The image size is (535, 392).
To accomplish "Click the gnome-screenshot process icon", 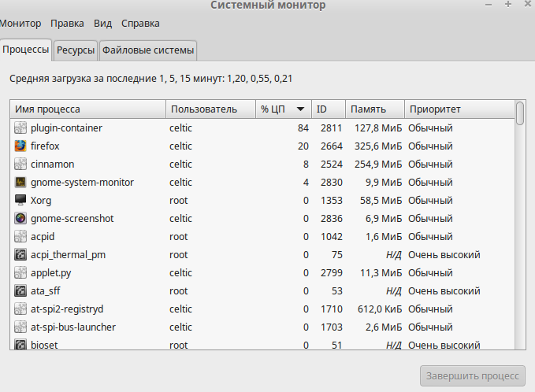I will 20,218.
